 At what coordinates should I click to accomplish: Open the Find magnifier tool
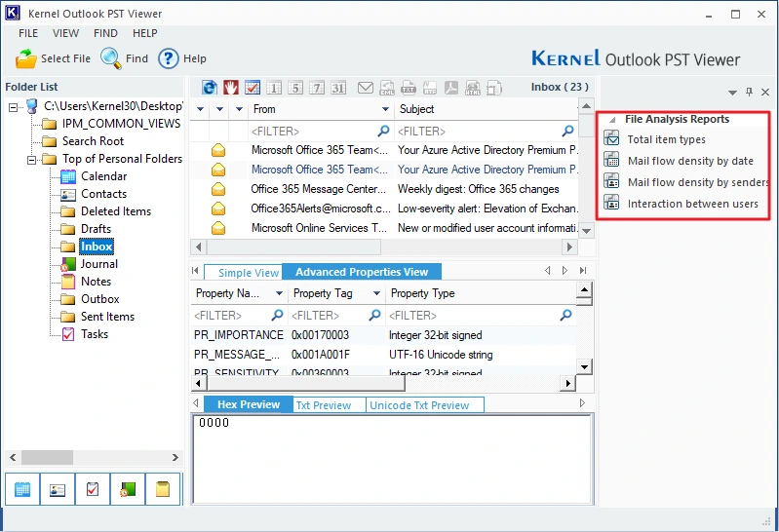(124, 58)
